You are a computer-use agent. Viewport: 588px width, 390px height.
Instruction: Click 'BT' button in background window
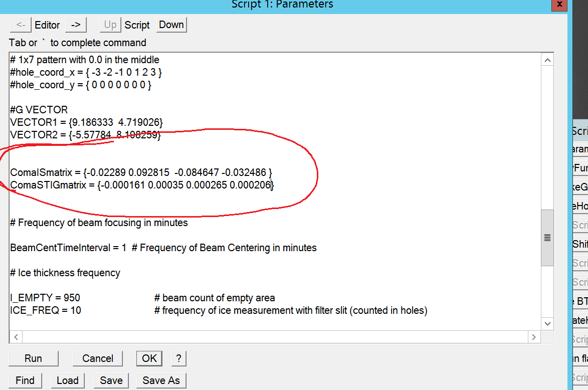[580, 301]
